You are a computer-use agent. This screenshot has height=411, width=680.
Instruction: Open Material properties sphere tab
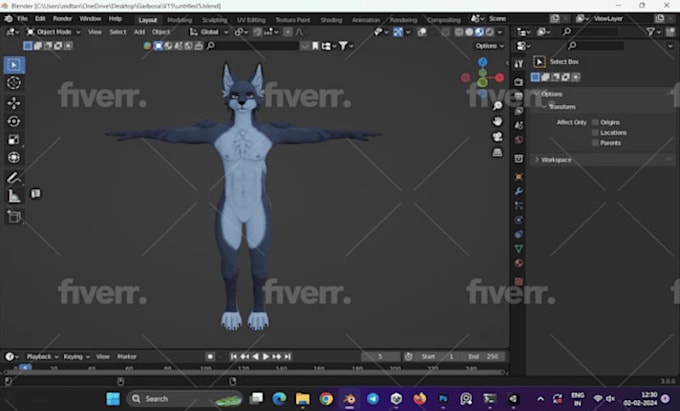518,263
